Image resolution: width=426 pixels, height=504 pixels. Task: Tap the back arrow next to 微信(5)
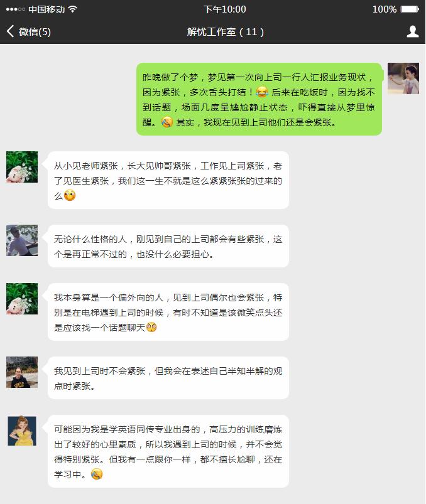(x=10, y=31)
